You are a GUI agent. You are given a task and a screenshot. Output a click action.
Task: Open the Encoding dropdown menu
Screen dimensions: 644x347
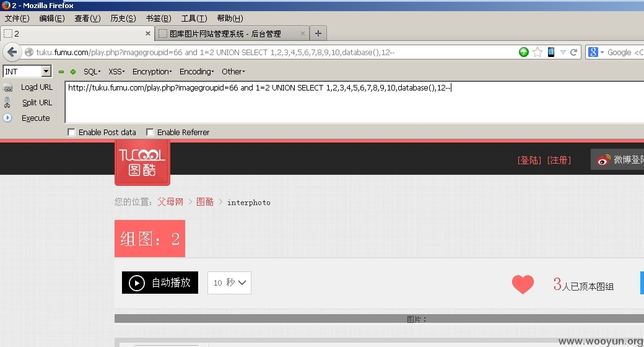[x=197, y=71]
